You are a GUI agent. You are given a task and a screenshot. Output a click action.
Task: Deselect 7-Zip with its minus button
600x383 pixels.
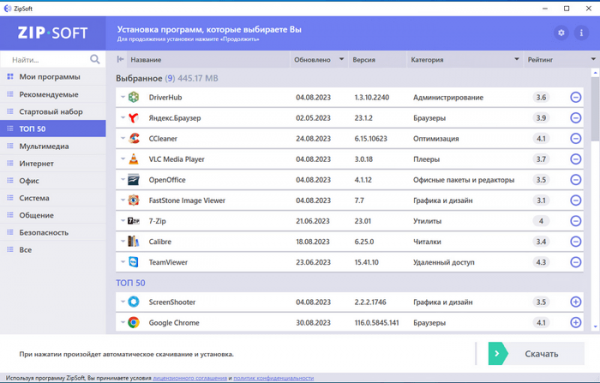[x=576, y=221]
